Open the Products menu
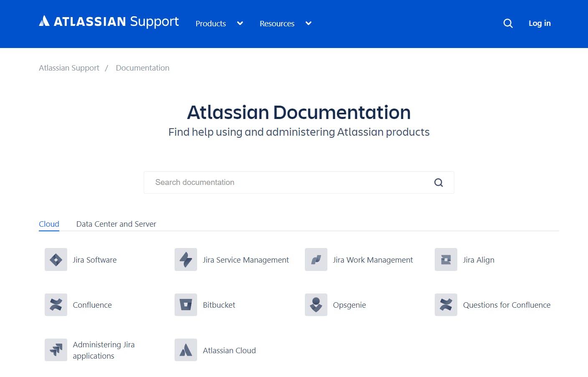Viewport: 588px width, 377px height. 211,24
